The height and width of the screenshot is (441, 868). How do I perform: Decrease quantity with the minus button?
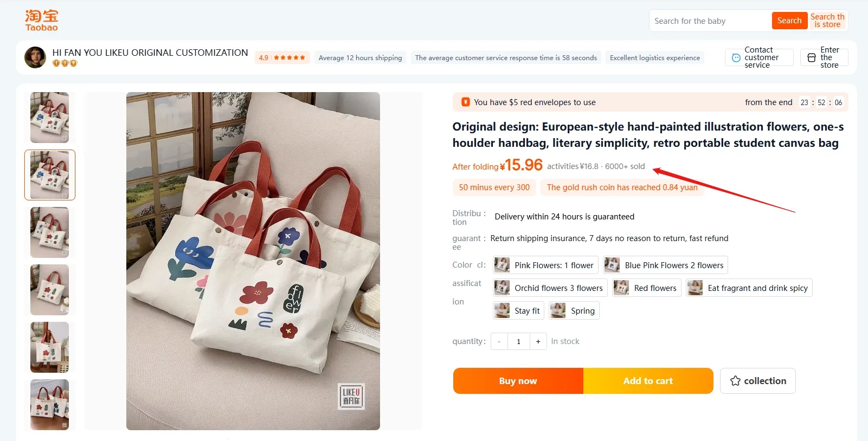click(499, 341)
